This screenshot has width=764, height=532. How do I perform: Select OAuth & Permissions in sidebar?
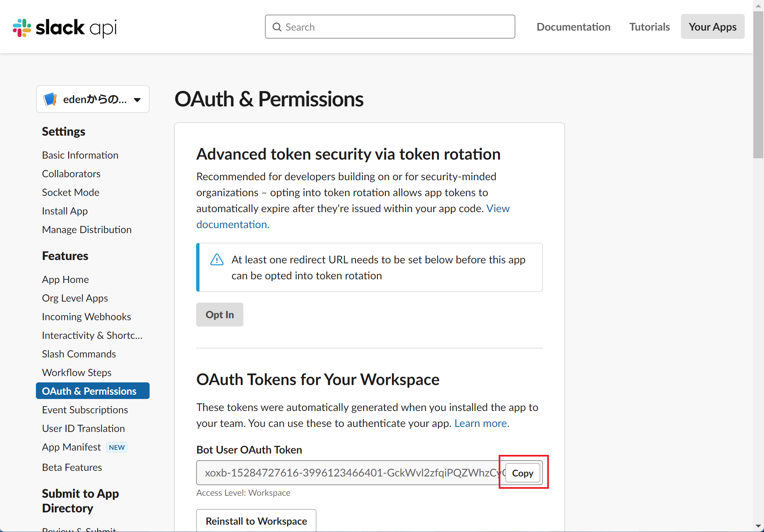tap(92, 391)
